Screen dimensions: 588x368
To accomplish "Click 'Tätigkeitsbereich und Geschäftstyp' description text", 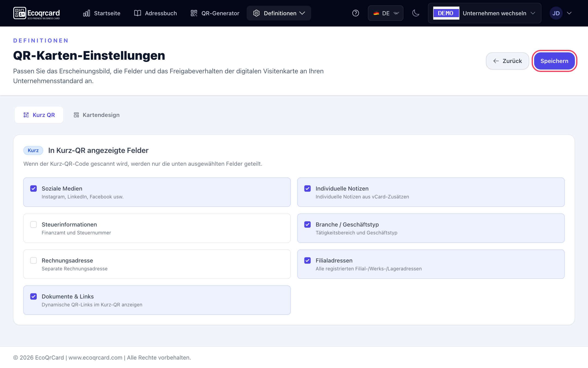I will [x=356, y=233].
